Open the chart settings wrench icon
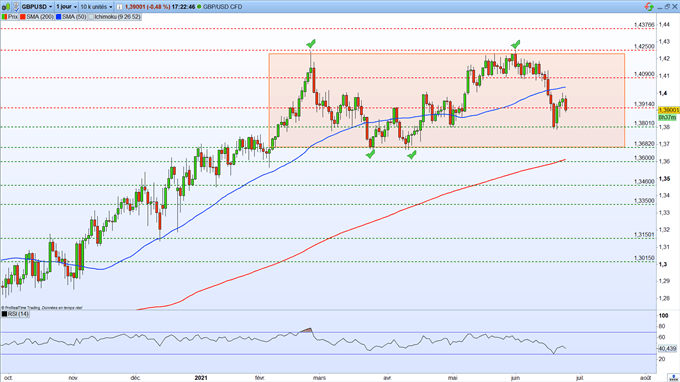The height and width of the screenshot is (382, 680). (16, 7)
